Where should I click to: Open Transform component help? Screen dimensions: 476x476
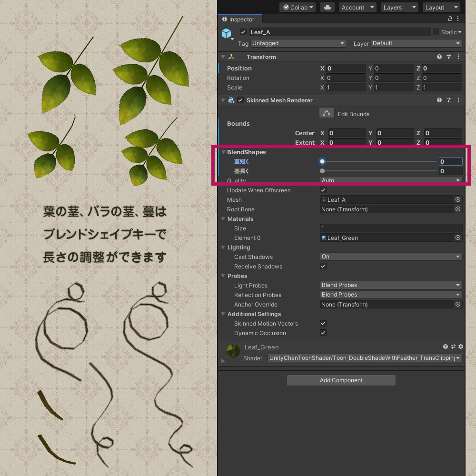439,57
